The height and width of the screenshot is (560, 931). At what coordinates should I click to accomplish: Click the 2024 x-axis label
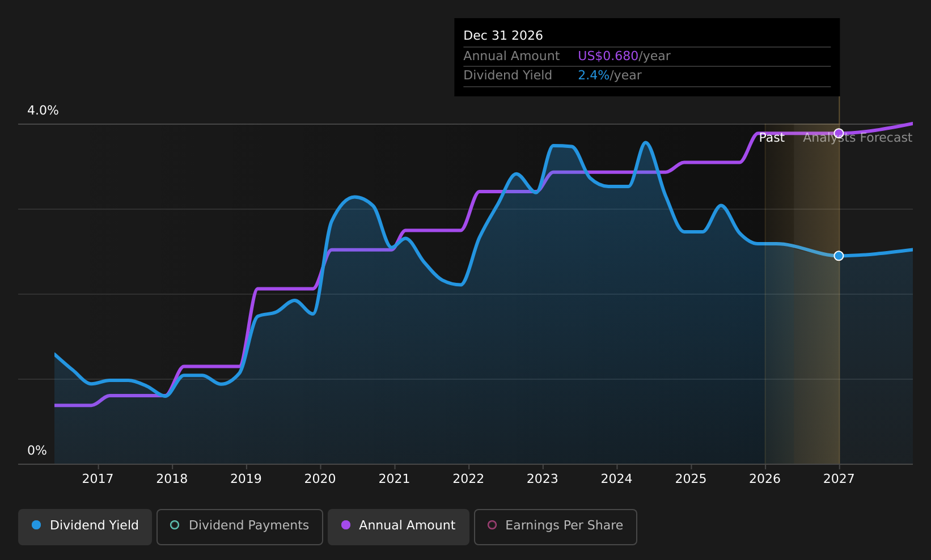pos(617,479)
